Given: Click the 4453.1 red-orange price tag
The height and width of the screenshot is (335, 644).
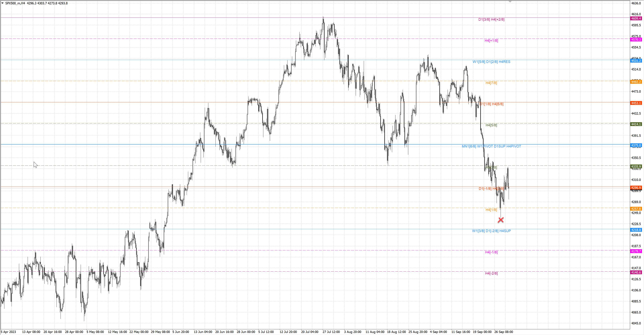Looking at the screenshot, I should pyautogui.click(x=636, y=103).
